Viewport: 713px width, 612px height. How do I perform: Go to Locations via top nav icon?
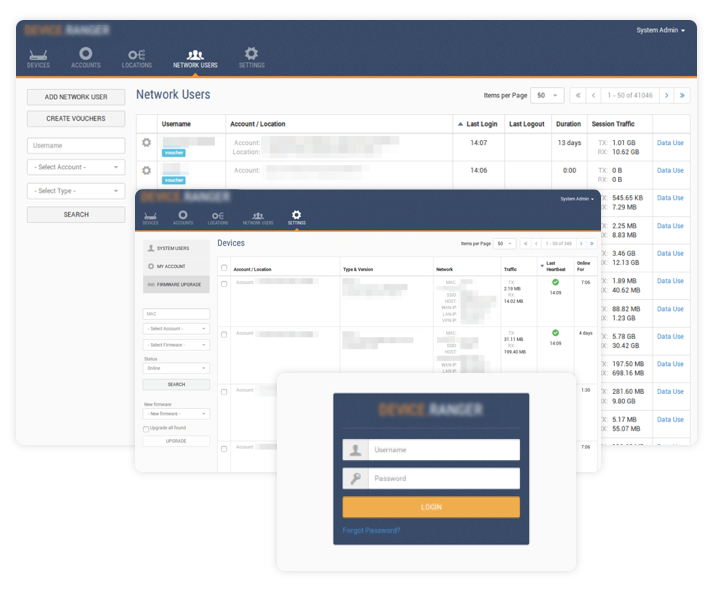[x=136, y=58]
